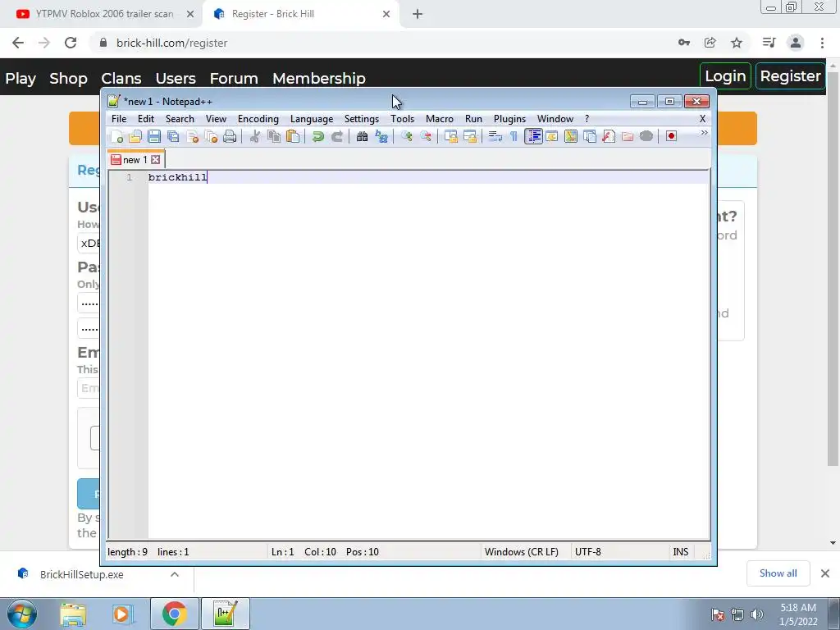Open Chrome's three-dot menu
The height and width of the screenshot is (630, 840).
coord(822,43)
